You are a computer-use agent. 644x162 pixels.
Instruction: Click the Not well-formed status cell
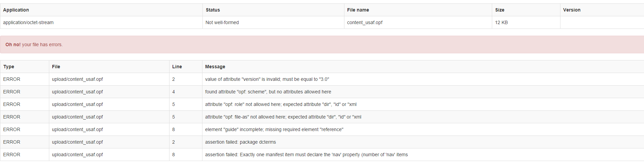[x=222, y=22]
